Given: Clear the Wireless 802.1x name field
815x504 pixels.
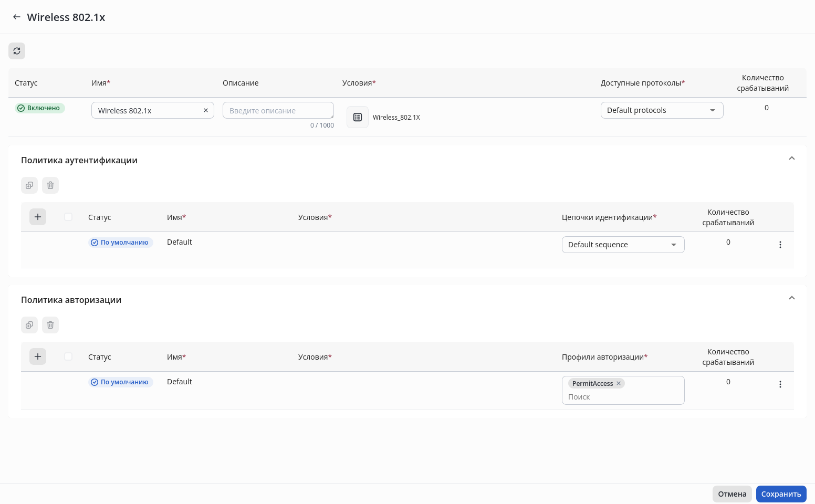Looking at the screenshot, I should 206,110.
